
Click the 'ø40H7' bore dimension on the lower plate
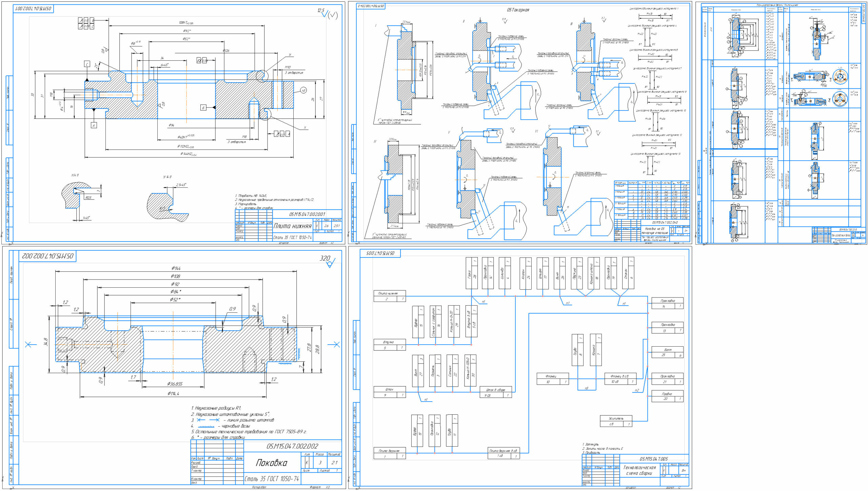[x=185, y=137]
